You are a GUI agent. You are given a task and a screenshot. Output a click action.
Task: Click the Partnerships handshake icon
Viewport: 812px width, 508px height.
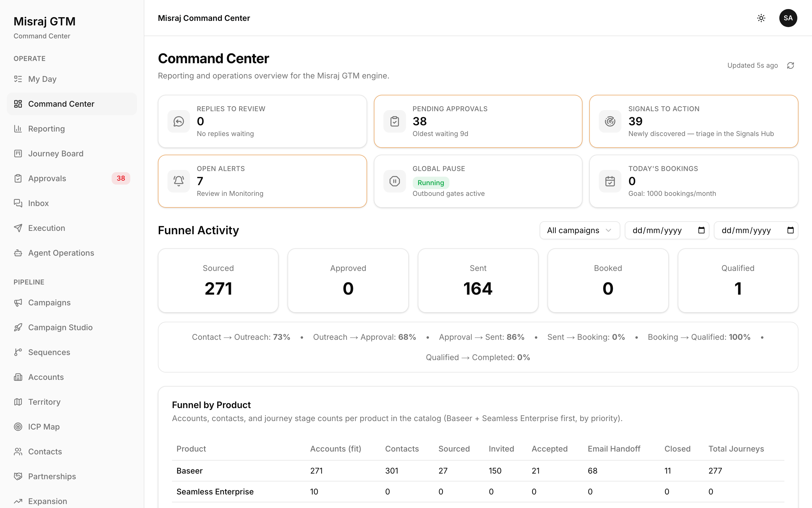pyautogui.click(x=18, y=477)
